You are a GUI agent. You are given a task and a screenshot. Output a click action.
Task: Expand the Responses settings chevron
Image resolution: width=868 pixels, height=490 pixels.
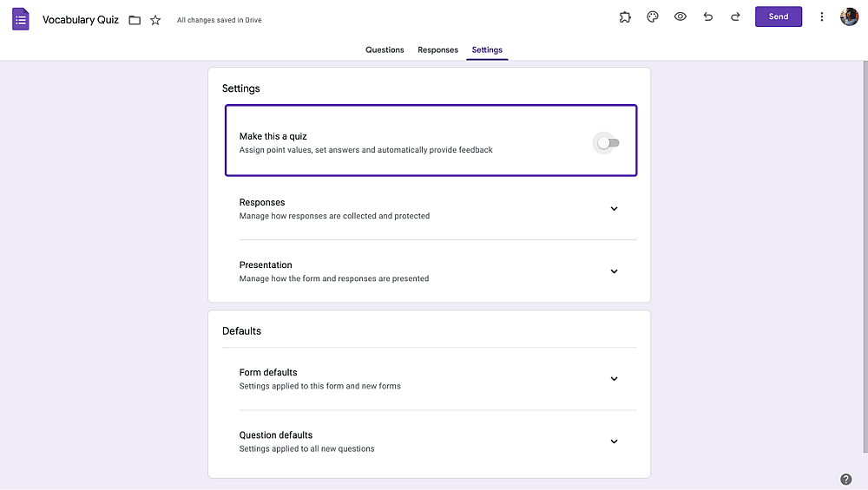(x=614, y=208)
